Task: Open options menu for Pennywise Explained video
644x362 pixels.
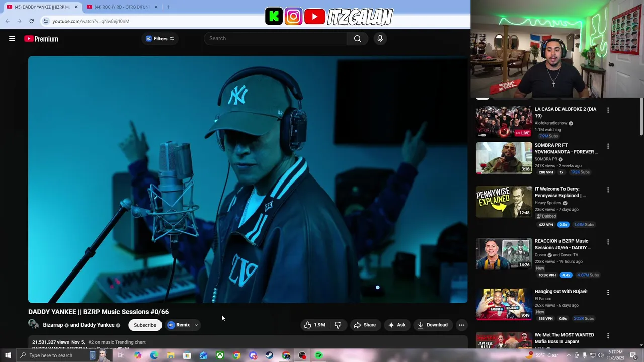Action: (608, 190)
